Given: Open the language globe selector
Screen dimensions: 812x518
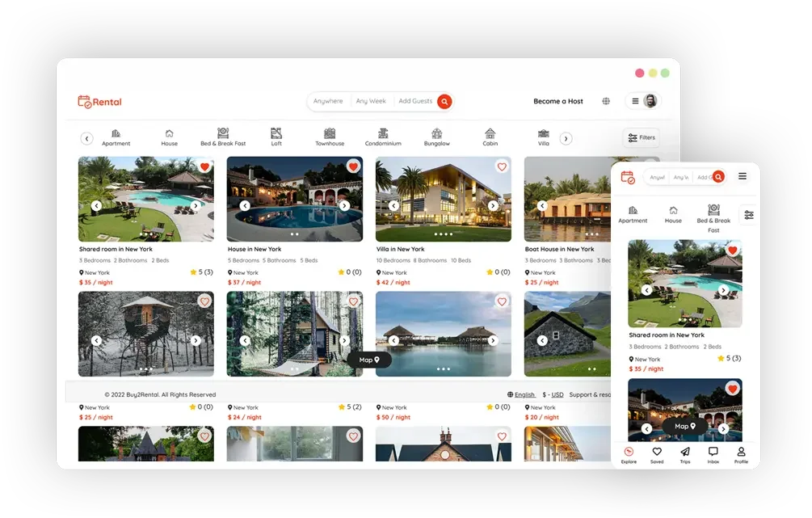Looking at the screenshot, I should click(606, 101).
